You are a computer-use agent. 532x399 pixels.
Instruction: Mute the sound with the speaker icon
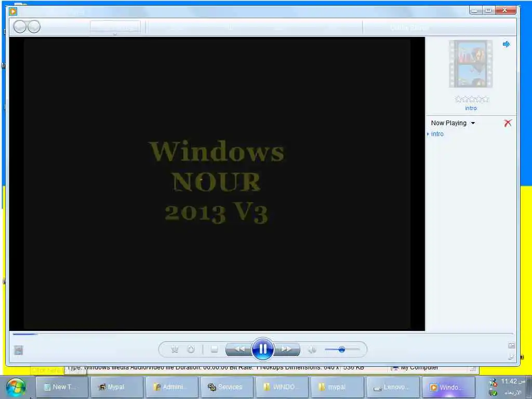point(312,349)
